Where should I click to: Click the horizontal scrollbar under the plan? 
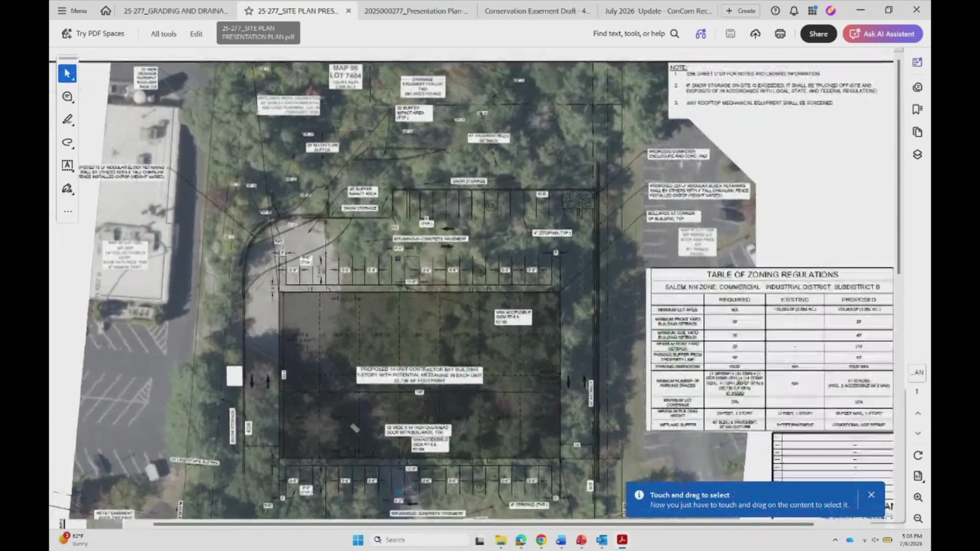point(483,524)
